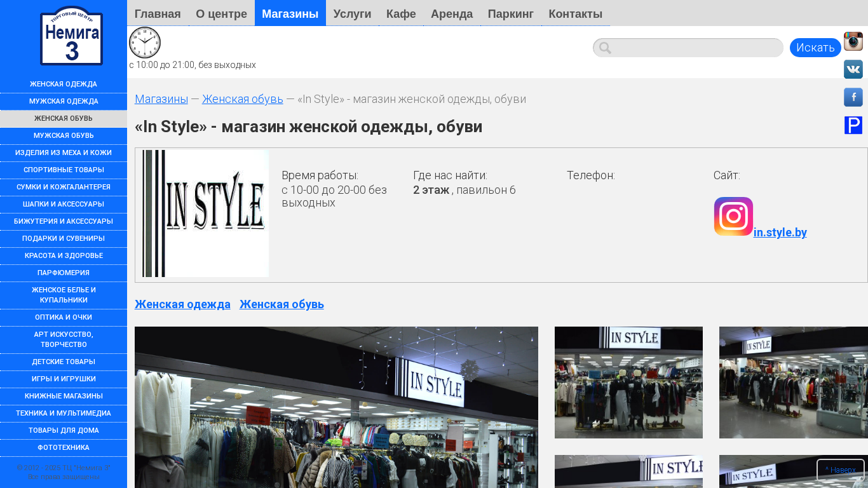Select Мужская обувь in the sidebar
The width and height of the screenshot is (868, 488).
(64, 136)
